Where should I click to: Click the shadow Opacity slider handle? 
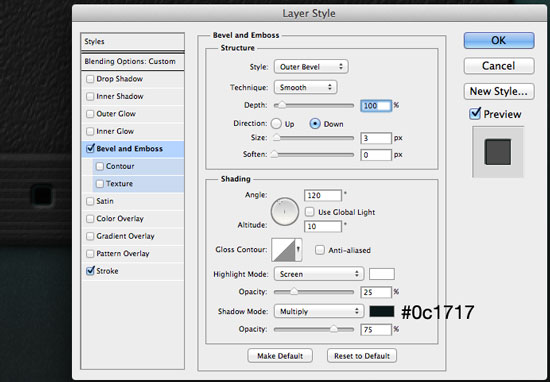pos(334,329)
